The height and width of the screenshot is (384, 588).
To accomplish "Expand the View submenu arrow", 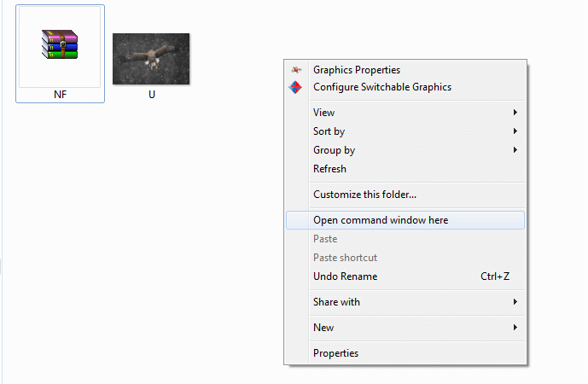I will [x=515, y=112].
